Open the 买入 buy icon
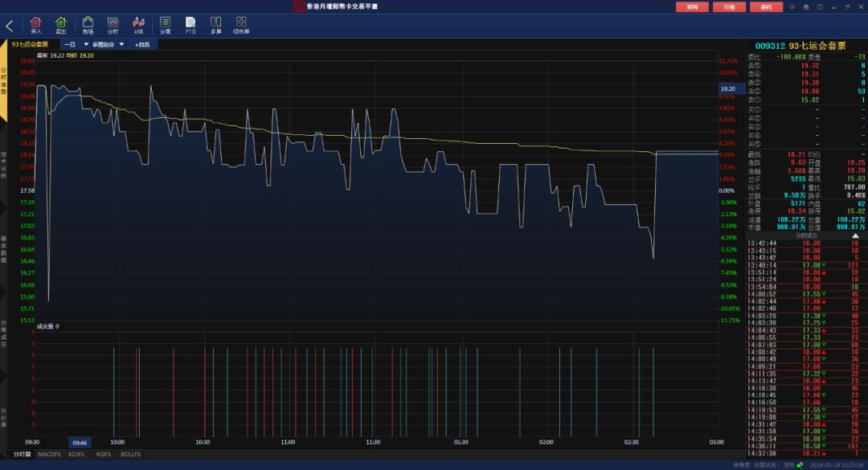Image resolution: width=868 pixels, height=470 pixels. 35,25
